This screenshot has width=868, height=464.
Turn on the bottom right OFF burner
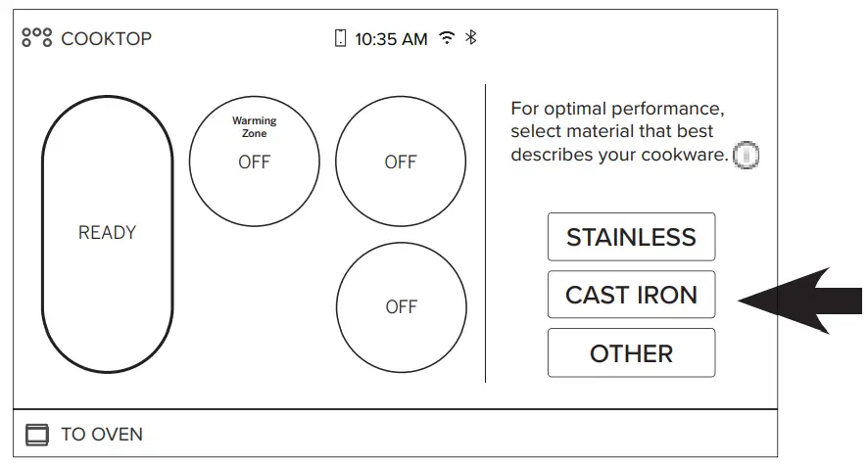[x=401, y=306]
